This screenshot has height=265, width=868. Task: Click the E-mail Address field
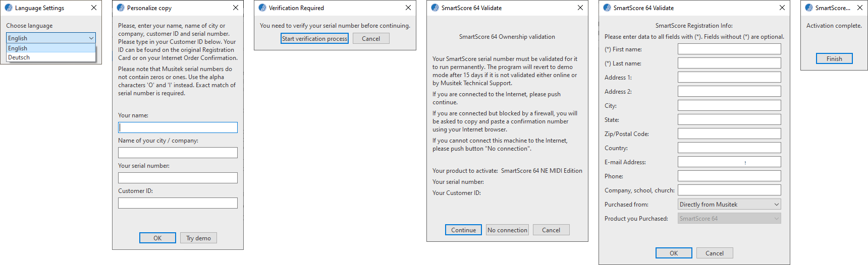(x=729, y=162)
